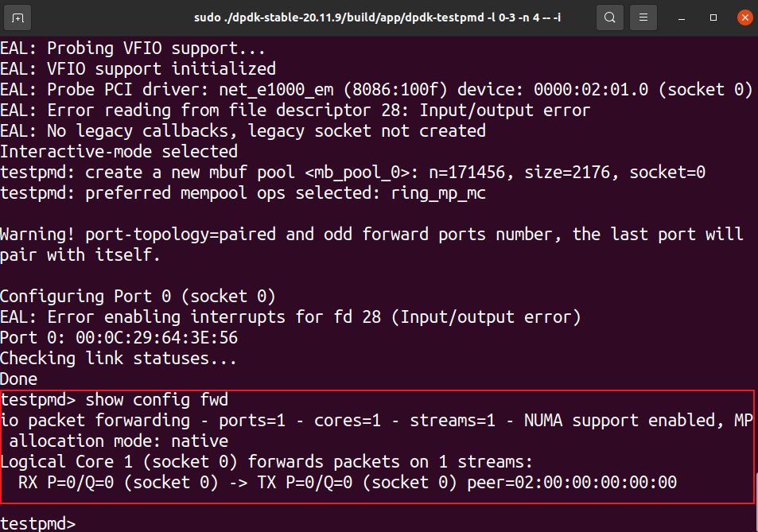The width and height of the screenshot is (758, 532).
Task: Click the terminal search magnifier icon
Action: click(609, 17)
